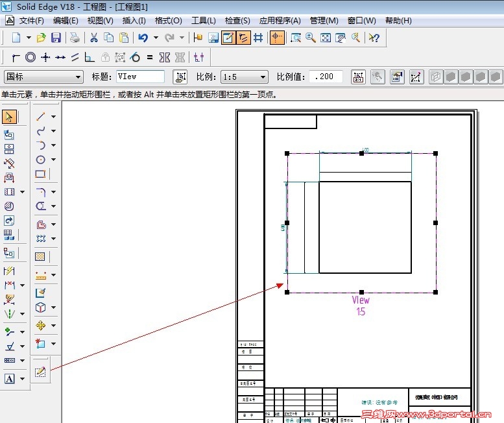This screenshot has width=504, height=423.
Task: Expand the New document dropdown arrow
Action: (x=29, y=38)
